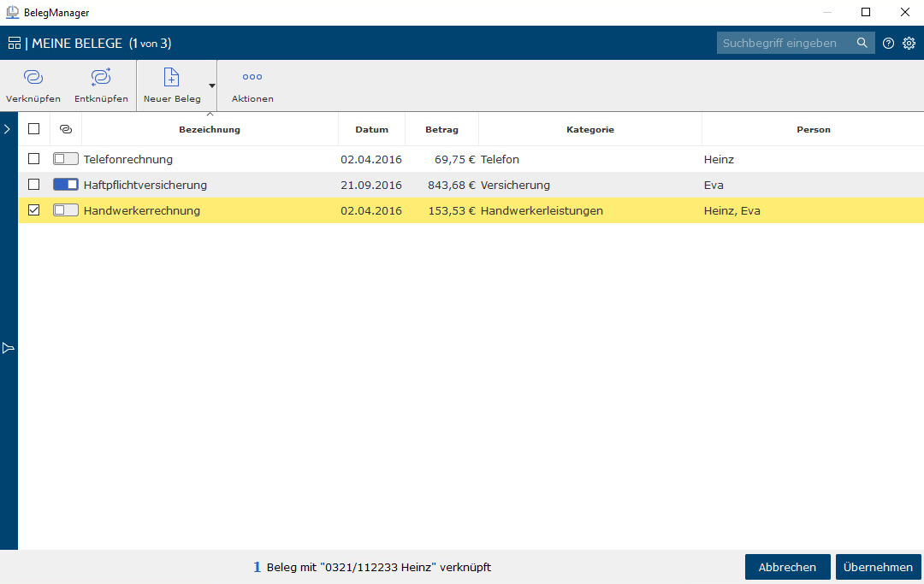Screen dimensions: 924x584
Task: Open the Aktionen three-dots menu
Action: pyautogui.click(x=252, y=77)
